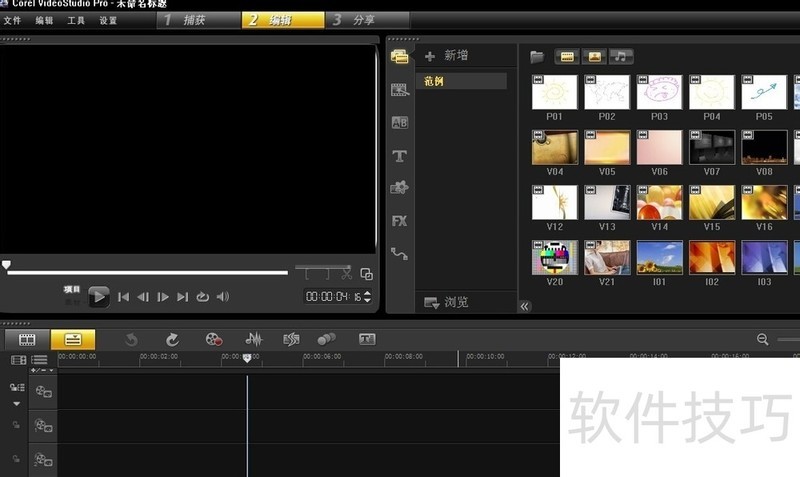Viewport: 800px width, 477px height.
Task: Click the preview scrubber bar
Action: click(150, 272)
